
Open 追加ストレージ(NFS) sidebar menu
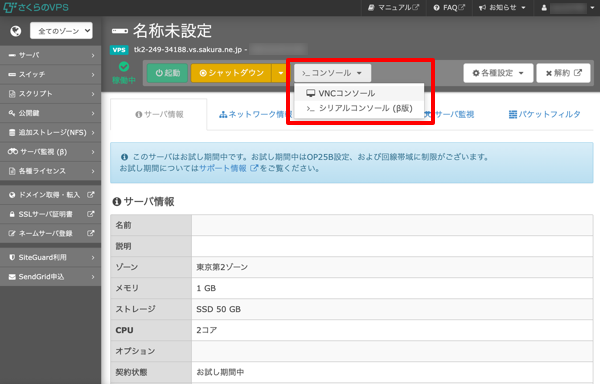point(51,132)
